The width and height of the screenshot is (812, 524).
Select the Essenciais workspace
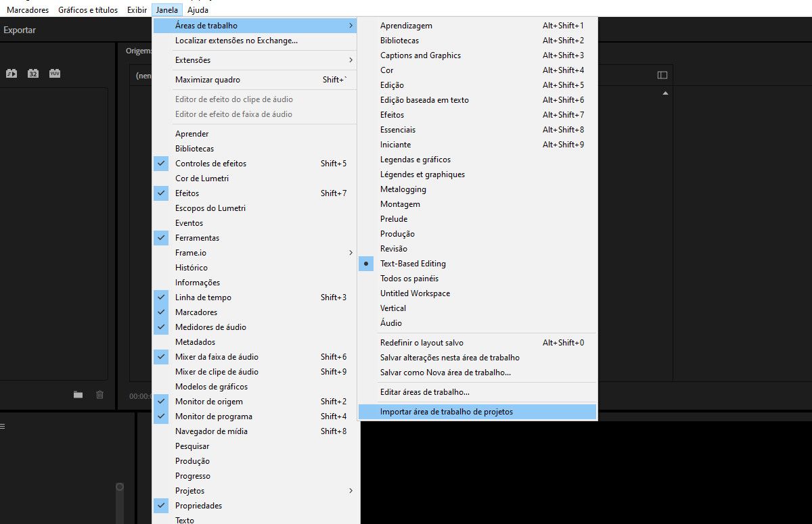(x=478, y=130)
